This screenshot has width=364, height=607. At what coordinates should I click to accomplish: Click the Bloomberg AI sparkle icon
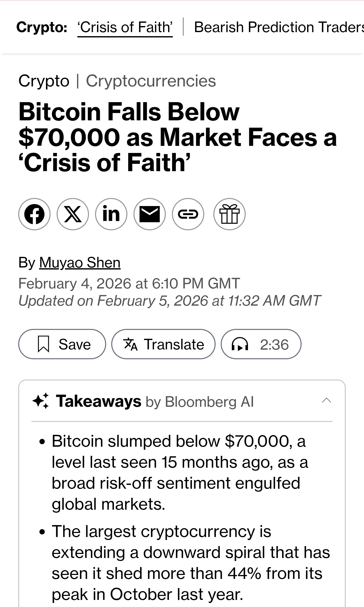41,401
